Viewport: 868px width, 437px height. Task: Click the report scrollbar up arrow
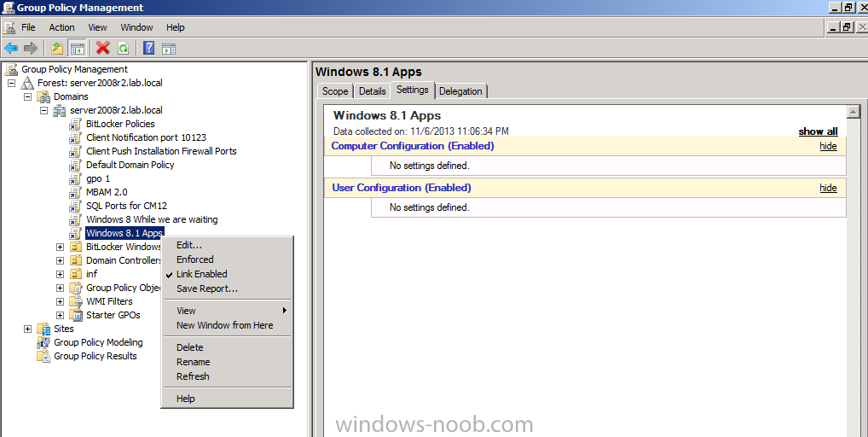[853, 112]
